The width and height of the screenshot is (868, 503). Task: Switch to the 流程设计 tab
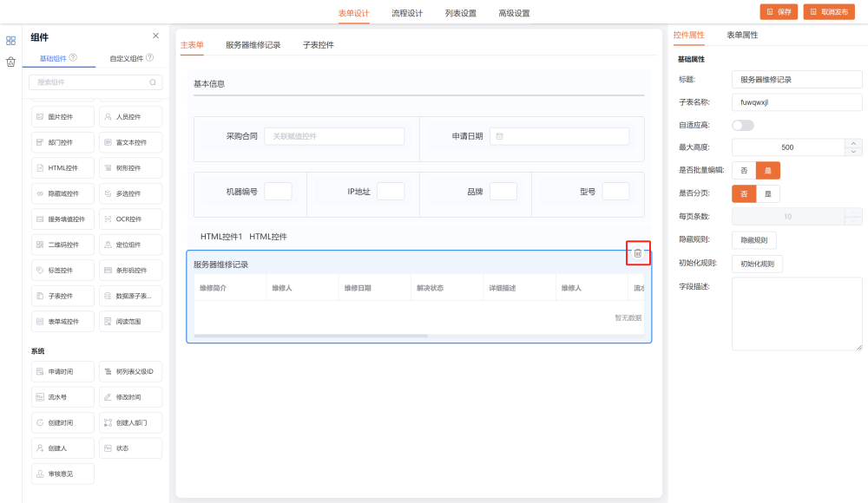407,13
